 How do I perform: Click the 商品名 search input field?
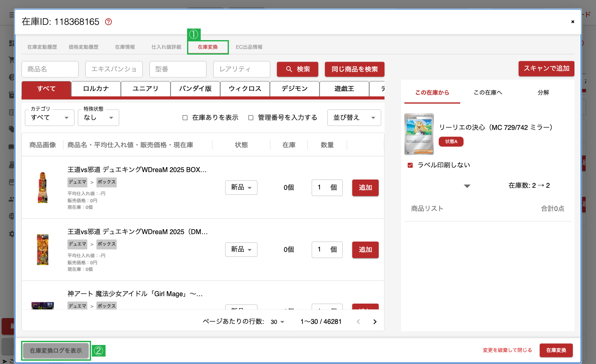click(50, 69)
